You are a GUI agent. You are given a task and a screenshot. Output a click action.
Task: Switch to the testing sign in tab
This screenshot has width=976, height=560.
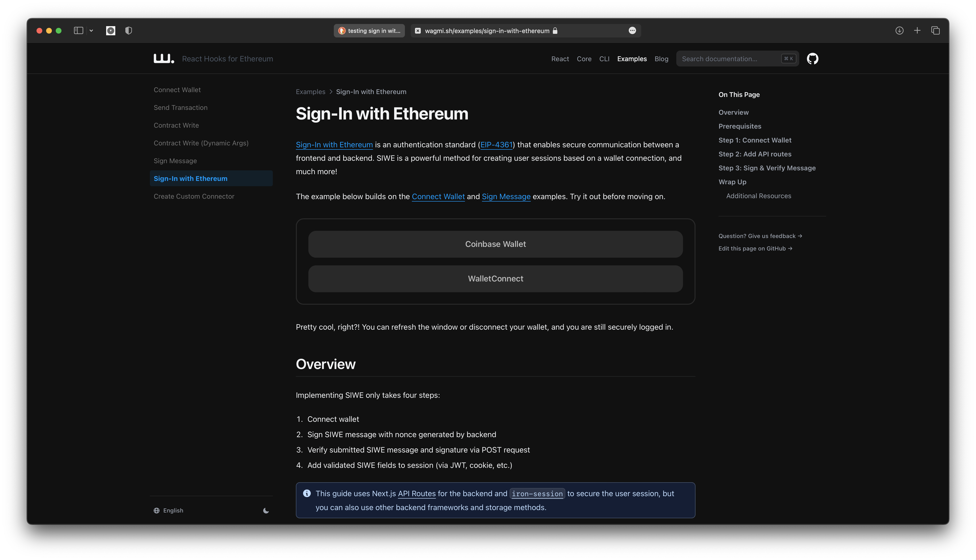tap(369, 31)
